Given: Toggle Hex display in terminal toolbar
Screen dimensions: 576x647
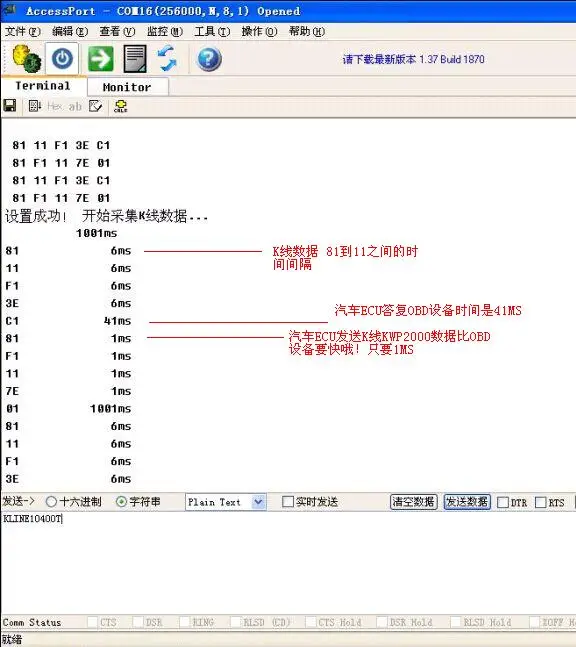Looking at the screenshot, I should [x=54, y=106].
